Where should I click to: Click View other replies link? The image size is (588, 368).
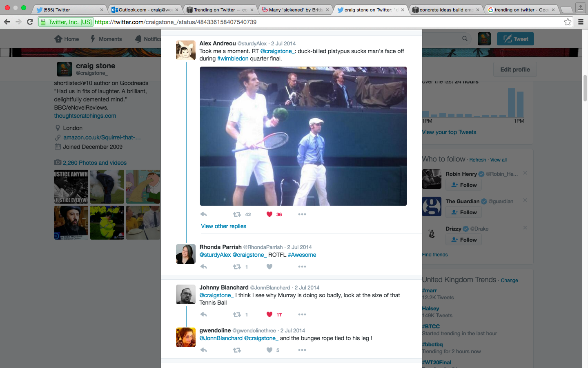pyautogui.click(x=224, y=226)
